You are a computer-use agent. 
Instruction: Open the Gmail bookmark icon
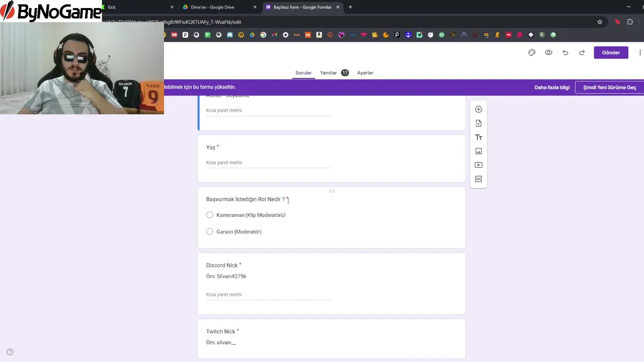pos(274,35)
